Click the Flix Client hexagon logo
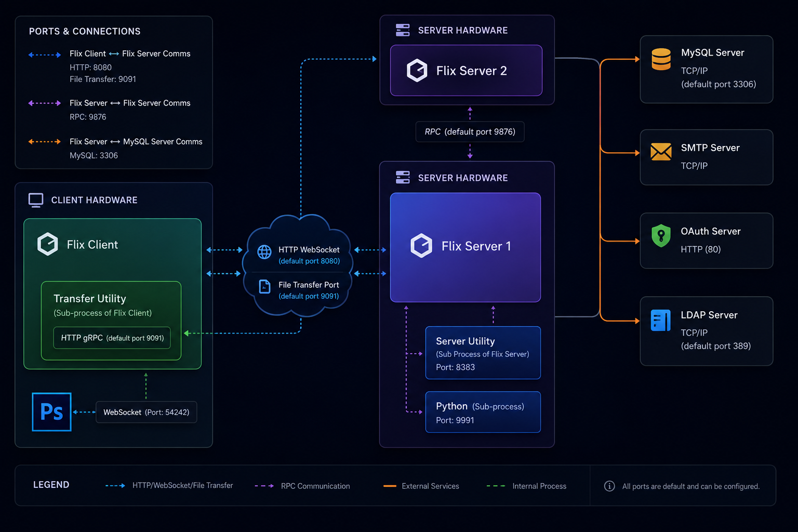Viewport: 798px width, 532px height. point(48,244)
